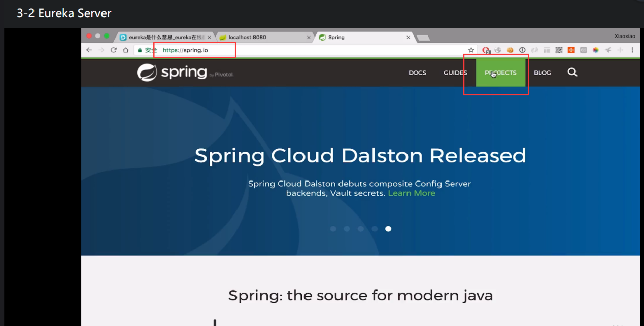Switch to the localhost:8080 tab

click(x=265, y=37)
